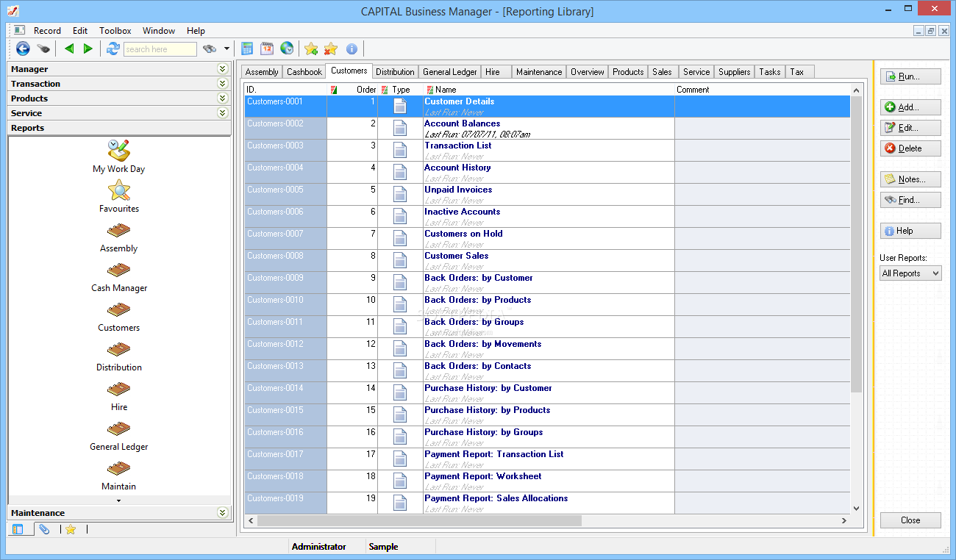Switch to the Overview tab

click(x=588, y=72)
